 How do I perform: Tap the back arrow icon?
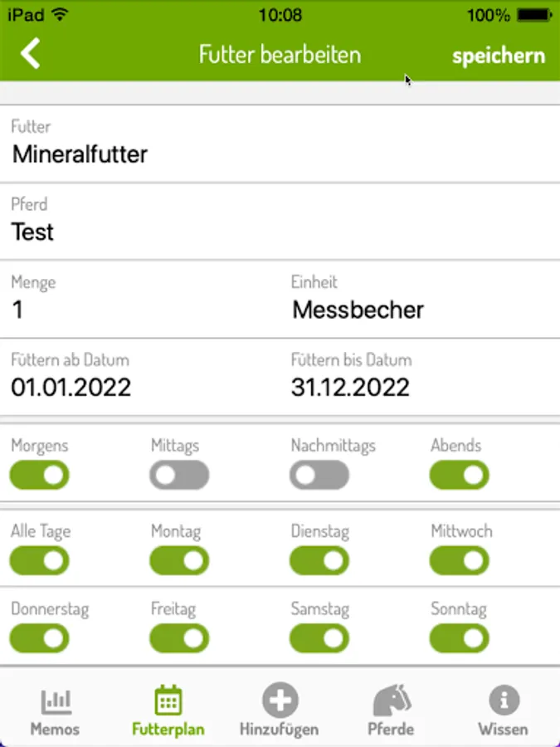31,54
